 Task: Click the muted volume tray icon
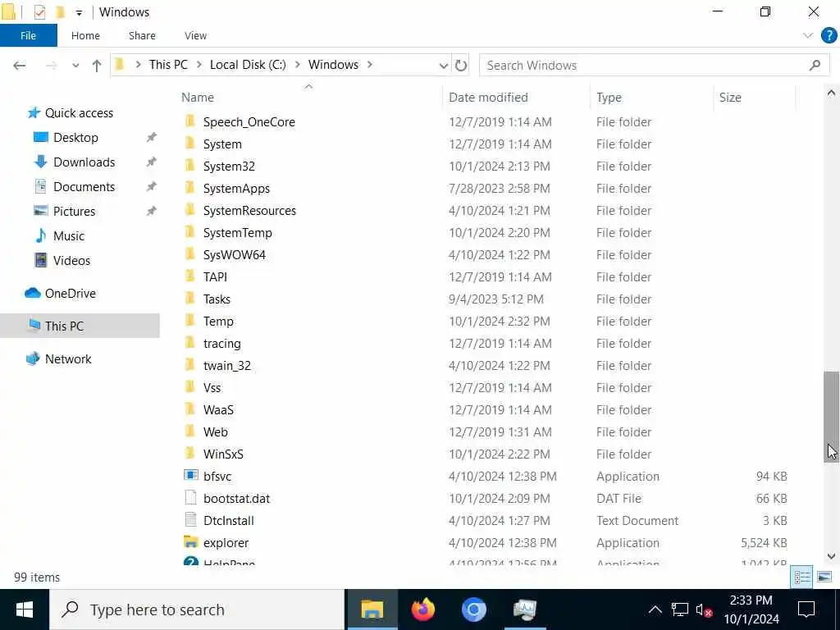pyautogui.click(x=703, y=609)
